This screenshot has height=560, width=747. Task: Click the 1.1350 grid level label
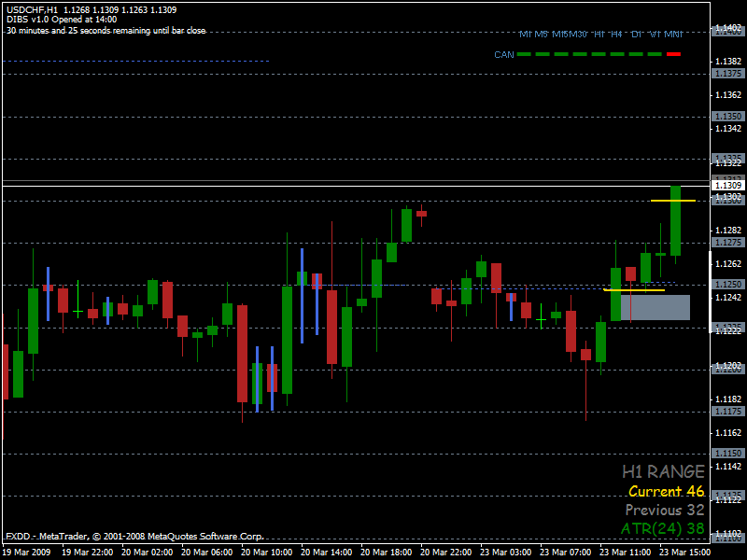click(x=728, y=117)
